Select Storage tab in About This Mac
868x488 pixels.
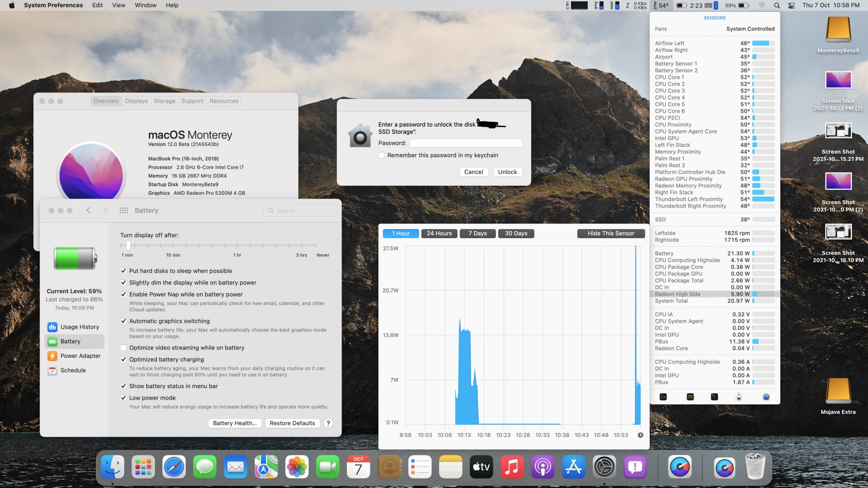click(x=164, y=101)
